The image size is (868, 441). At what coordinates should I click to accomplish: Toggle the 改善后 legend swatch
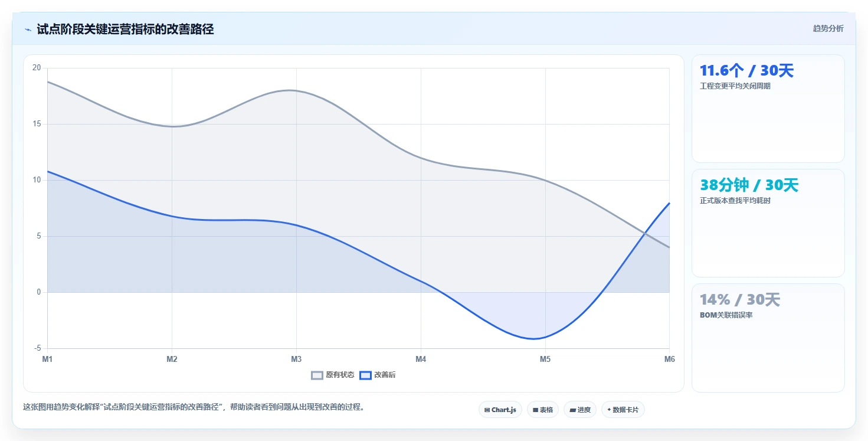pos(365,375)
